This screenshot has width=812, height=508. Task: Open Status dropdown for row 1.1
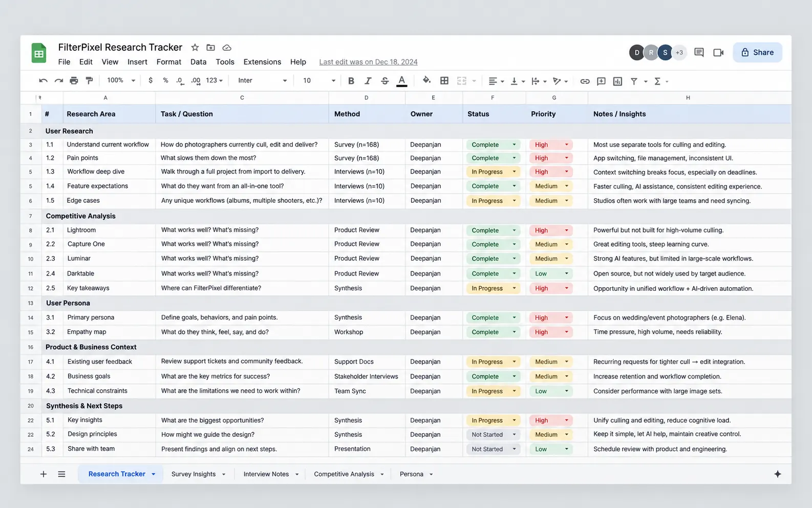[493, 145]
